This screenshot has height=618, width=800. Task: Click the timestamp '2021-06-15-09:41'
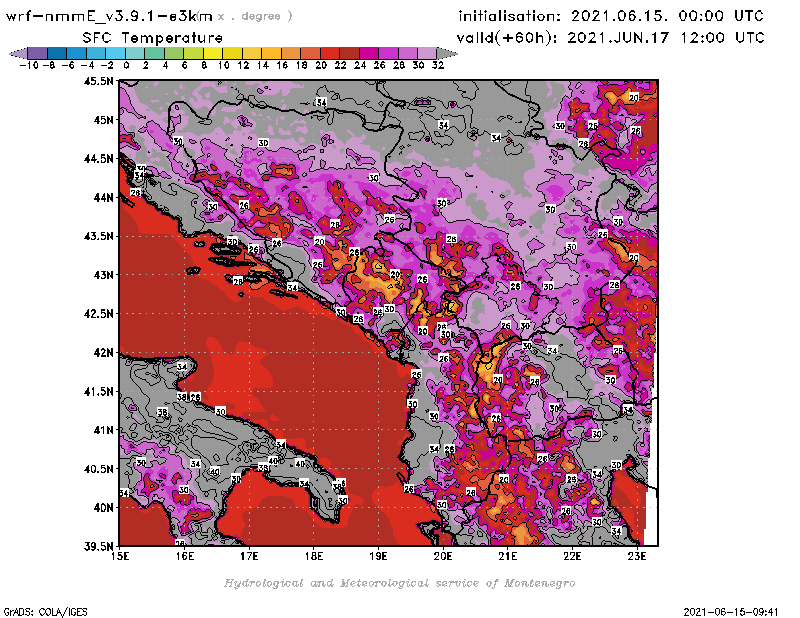(731, 612)
